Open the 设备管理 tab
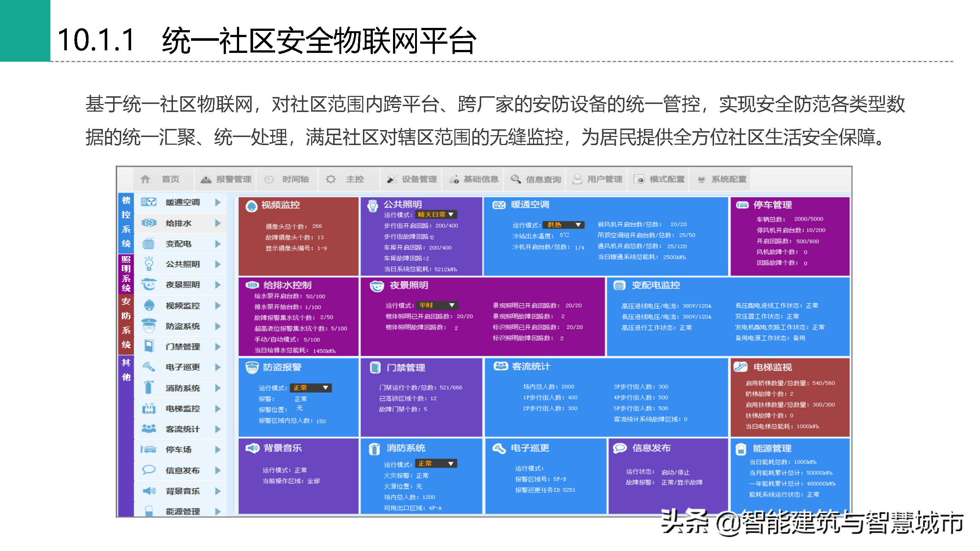 pyautogui.click(x=411, y=179)
